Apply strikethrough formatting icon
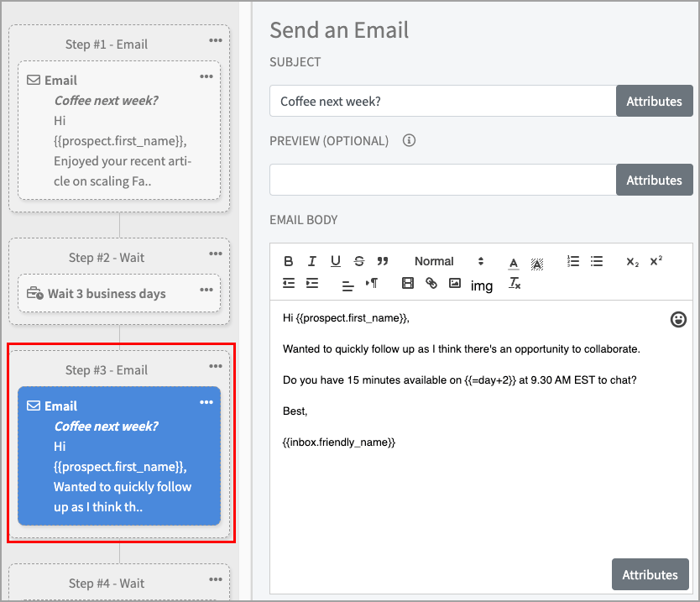The width and height of the screenshot is (700, 602). (x=359, y=261)
